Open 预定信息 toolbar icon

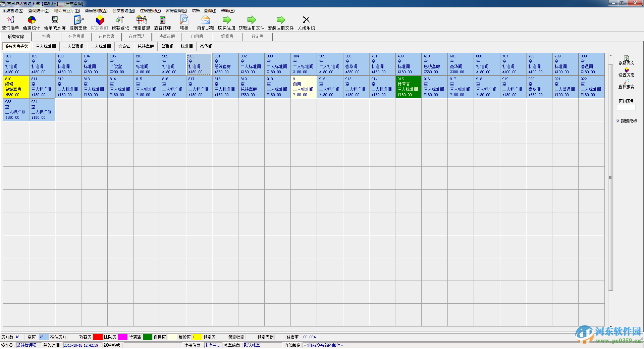[142, 20]
